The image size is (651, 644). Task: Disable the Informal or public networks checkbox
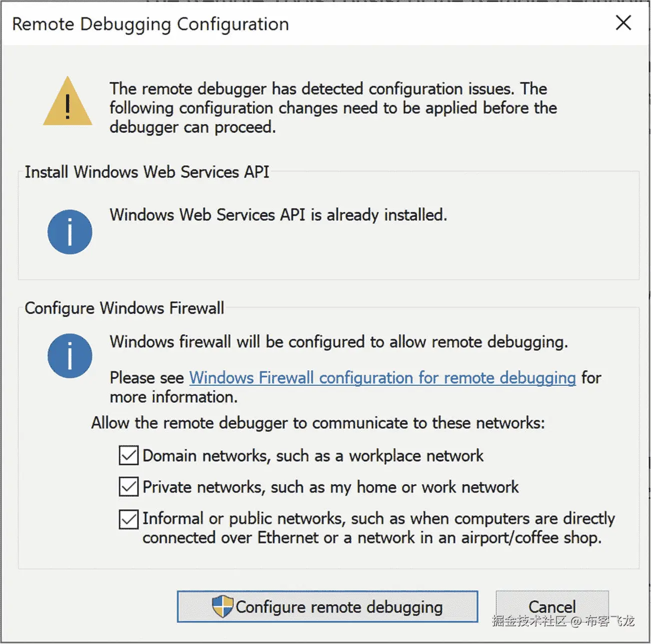click(x=129, y=519)
